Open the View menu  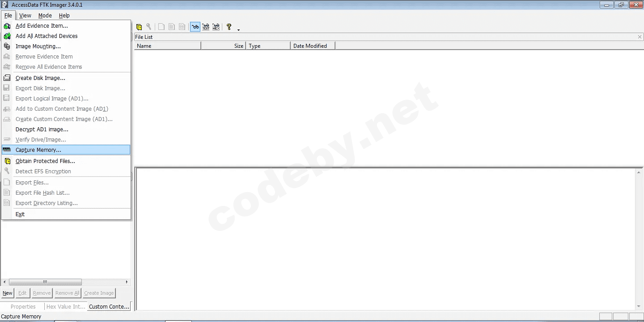coord(25,16)
